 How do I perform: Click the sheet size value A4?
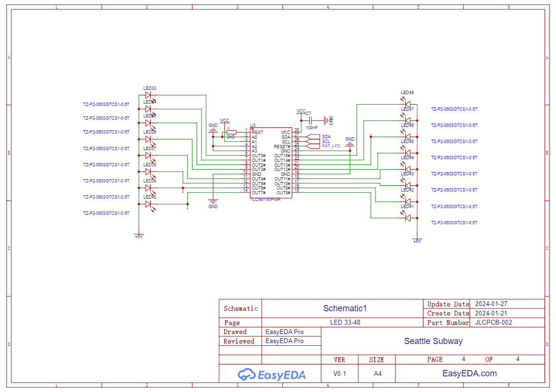(x=378, y=373)
